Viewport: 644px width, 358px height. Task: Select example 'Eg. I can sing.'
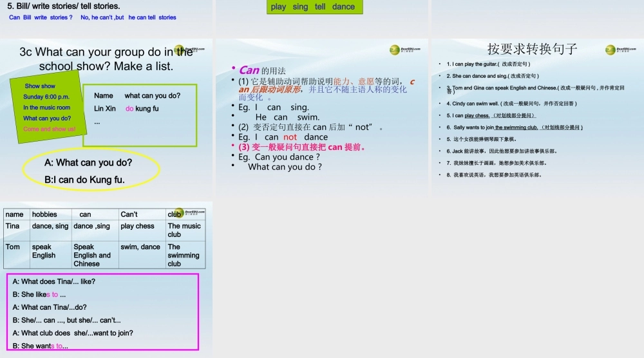[x=274, y=108]
